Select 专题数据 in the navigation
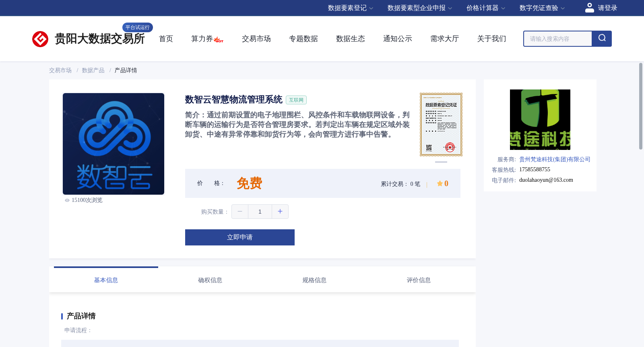The width and height of the screenshot is (644, 347). (x=303, y=39)
